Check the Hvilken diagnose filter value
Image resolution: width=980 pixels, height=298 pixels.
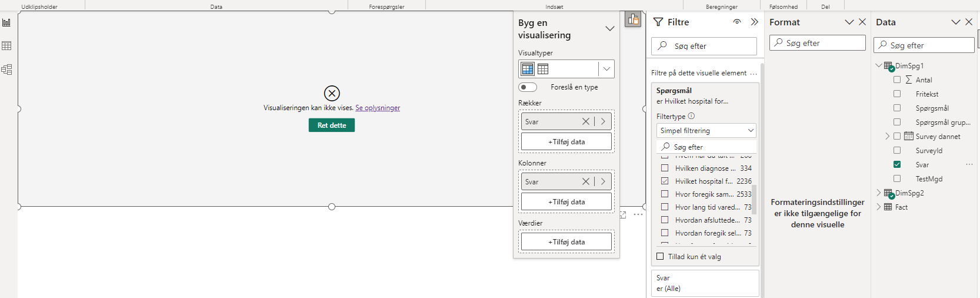(665, 168)
